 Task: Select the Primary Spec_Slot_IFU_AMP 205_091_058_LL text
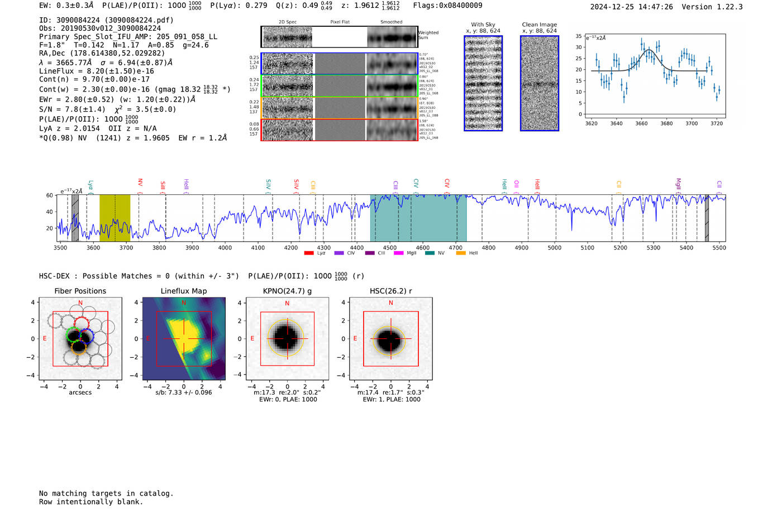coord(128,37)
